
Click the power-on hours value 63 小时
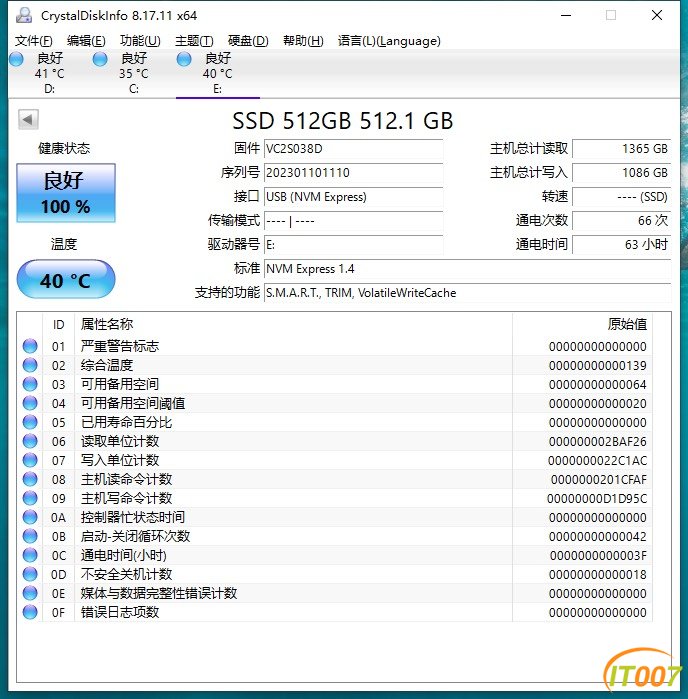[x=622, y=245]
